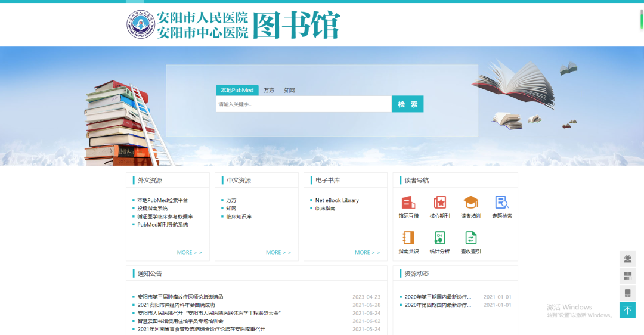Viewport: 644px width, 335px height.
Task: Click the 检索 search button
Action: [407, 104]
